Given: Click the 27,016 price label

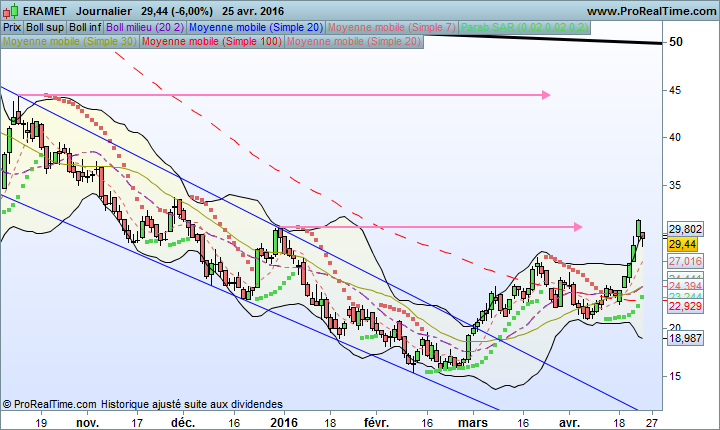Looking at the screenshot, I should point(685,261).
